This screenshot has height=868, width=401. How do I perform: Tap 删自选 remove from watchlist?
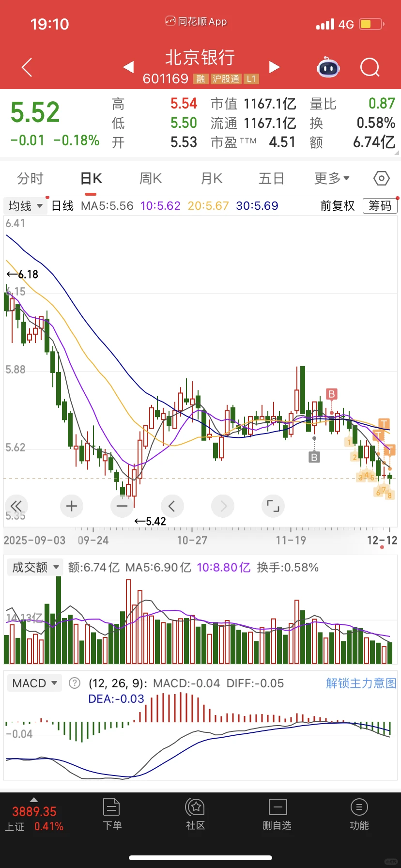[x=277, y=815]
